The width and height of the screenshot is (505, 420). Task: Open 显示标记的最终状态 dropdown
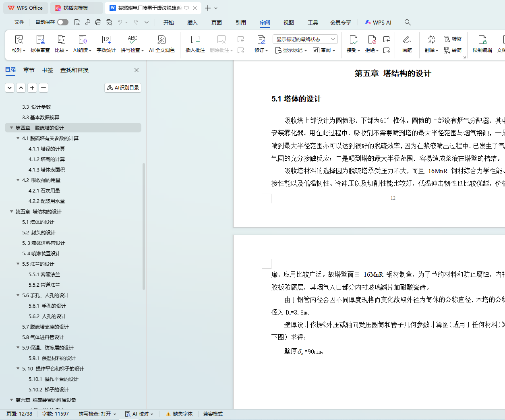click(x=305, y=39)
